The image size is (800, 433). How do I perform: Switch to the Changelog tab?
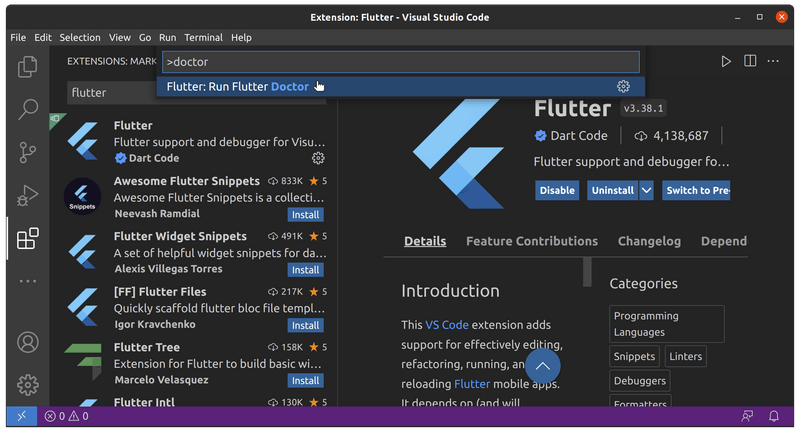point(649,241)
